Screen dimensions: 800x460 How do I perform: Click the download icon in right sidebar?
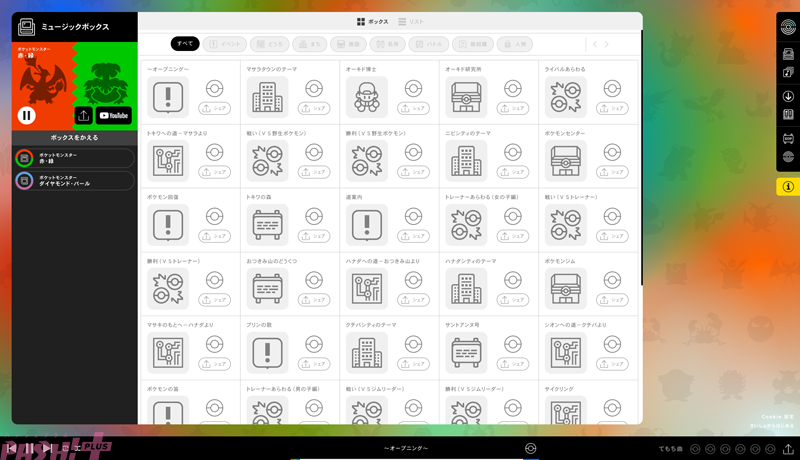pyautogui.click(x=788, y=97)
